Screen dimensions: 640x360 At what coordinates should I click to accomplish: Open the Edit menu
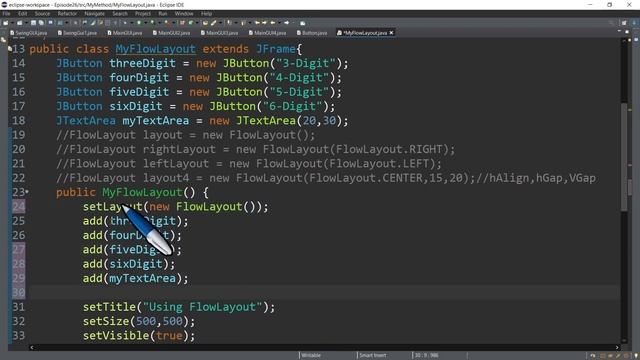click(22, 13)
